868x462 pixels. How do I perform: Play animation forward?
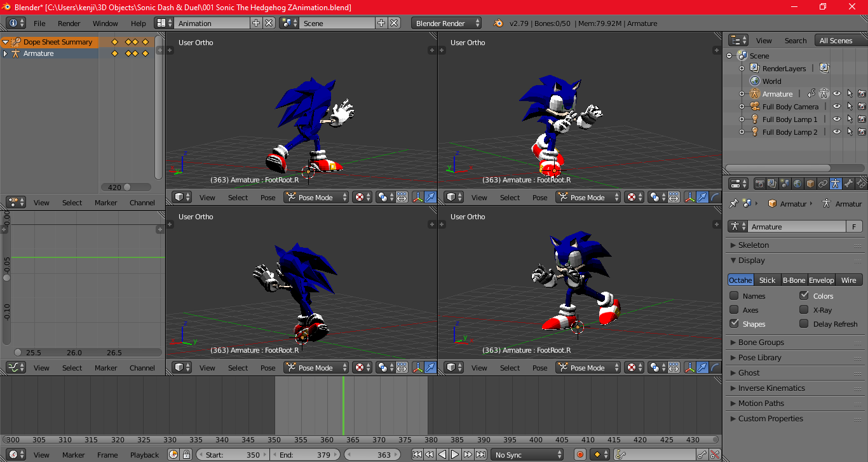click(456, 454)
